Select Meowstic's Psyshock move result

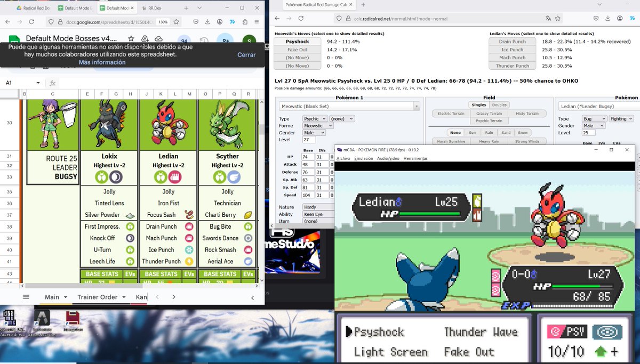tap(298, 41)
